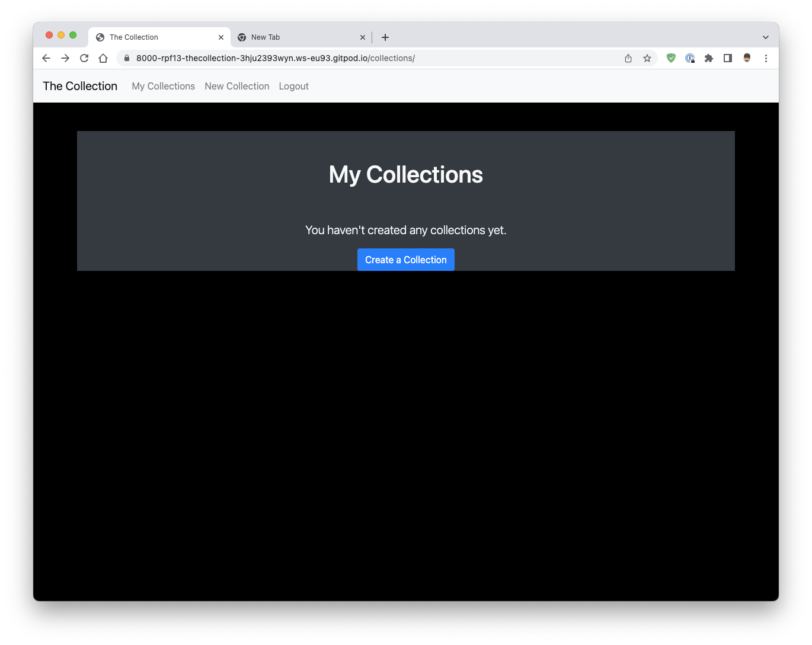The height and width of the screenshot is (645, 812).
Task: Open the tab search chevron dropdown
Action: pyautogui.click(x=765, y=36)
